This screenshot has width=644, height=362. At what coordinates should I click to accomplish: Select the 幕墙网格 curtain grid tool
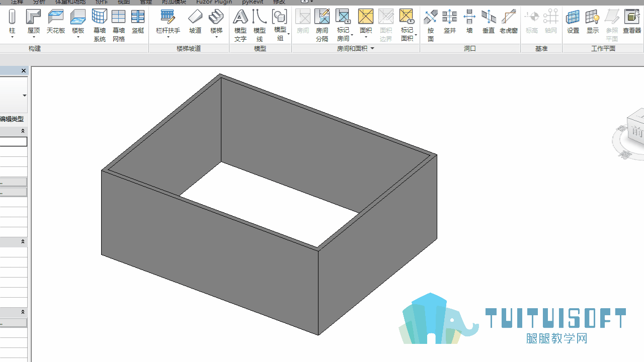tap(119, 25)
